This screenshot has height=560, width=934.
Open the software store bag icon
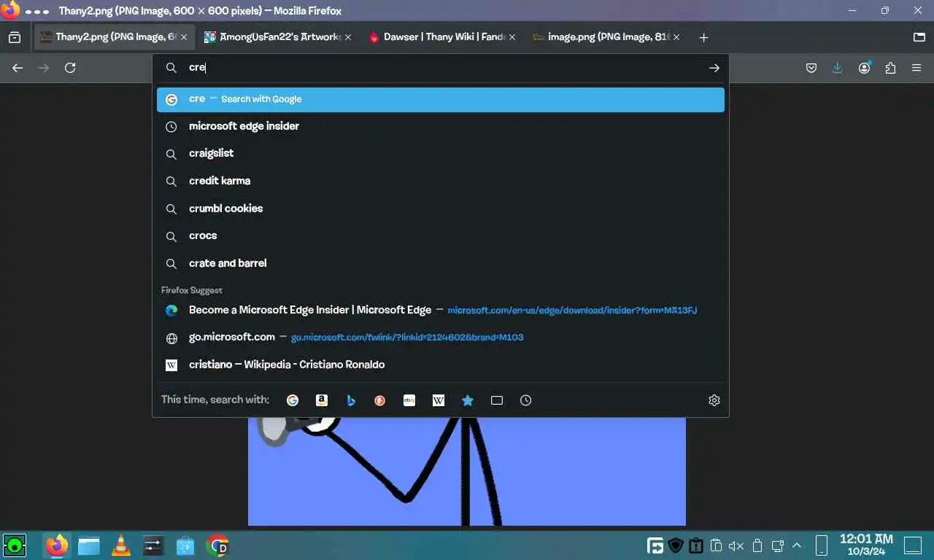(x=185, y=545)
